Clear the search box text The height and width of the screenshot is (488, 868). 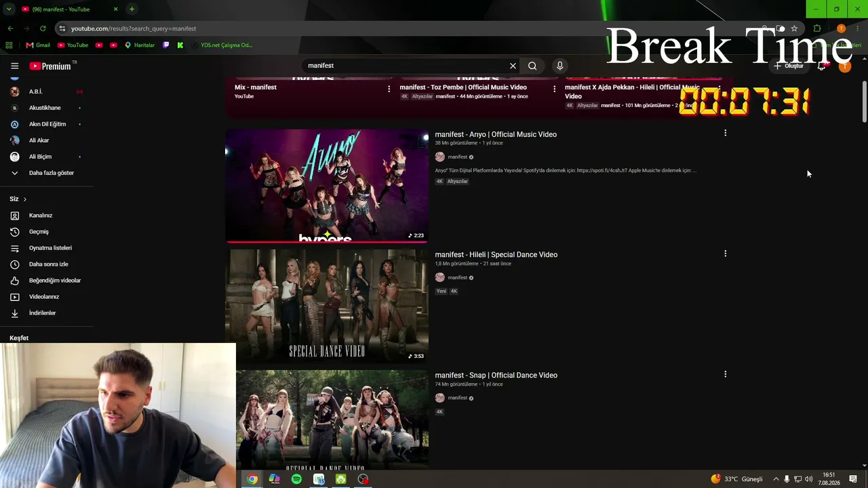[513, 66]
